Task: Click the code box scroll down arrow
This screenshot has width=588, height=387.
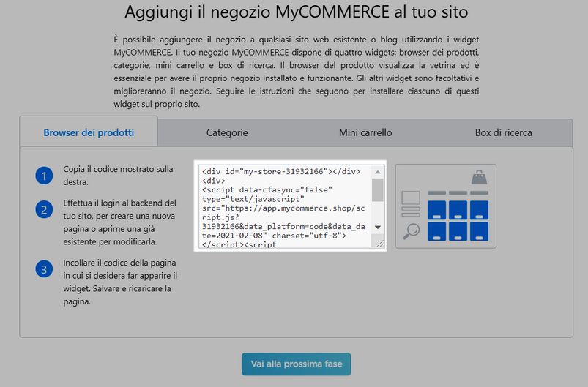Action: 378,227
